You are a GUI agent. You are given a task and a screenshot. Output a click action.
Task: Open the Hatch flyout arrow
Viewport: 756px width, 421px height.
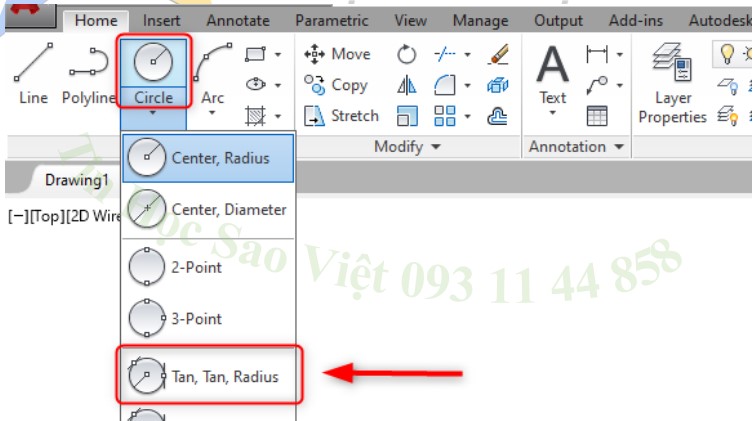[x=278, y=116]
